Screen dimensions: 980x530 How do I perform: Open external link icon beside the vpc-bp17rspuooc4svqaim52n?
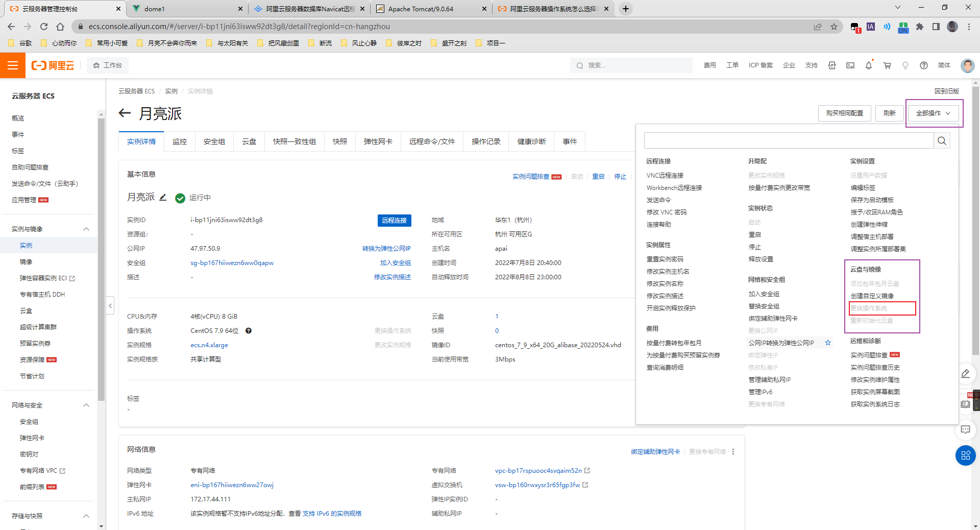(587, 470)
